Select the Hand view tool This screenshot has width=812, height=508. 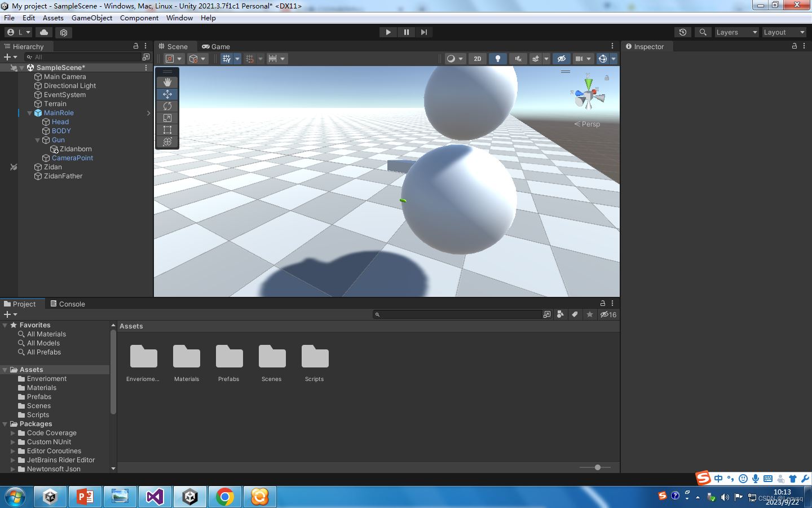coord(167,82)
